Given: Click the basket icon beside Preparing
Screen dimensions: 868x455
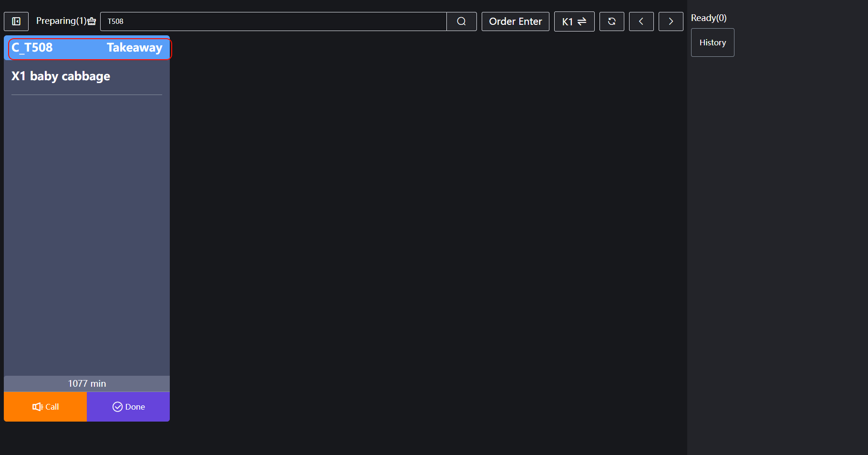Looking at the screenshot, I should pyautogui.click(x=92, y=21).
